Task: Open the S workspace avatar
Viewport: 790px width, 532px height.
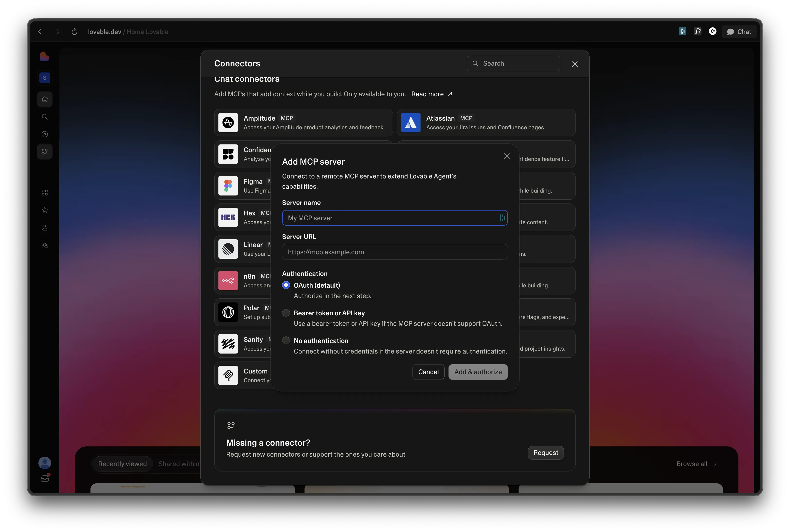Action: coord(45,78)
